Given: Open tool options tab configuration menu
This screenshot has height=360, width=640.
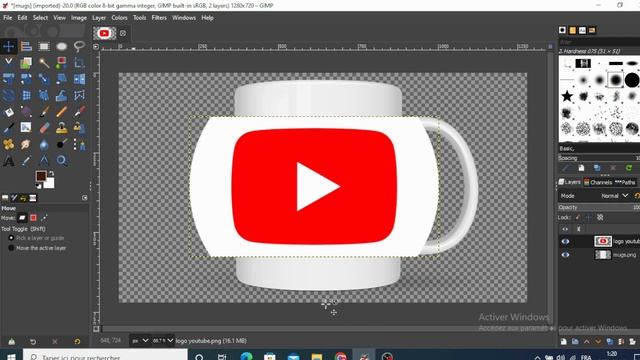Looking at the screenshot, I should (x=84, y=198).
